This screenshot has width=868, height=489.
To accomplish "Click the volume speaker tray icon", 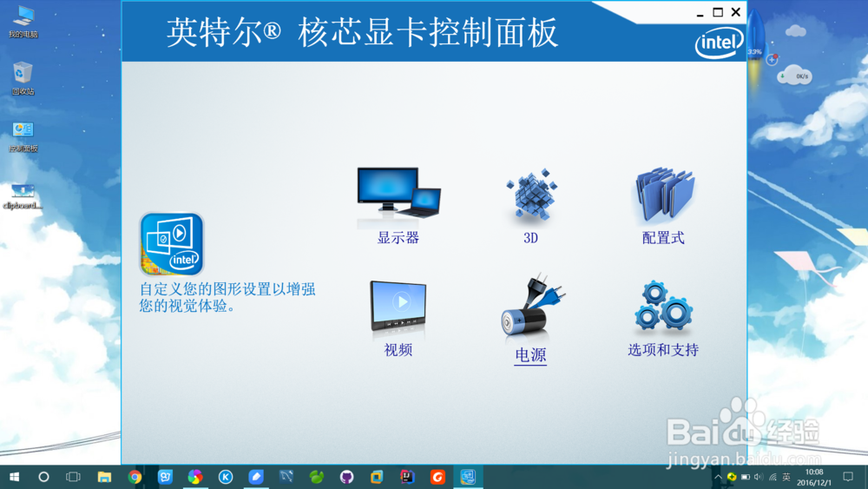I will pos(759,477).
